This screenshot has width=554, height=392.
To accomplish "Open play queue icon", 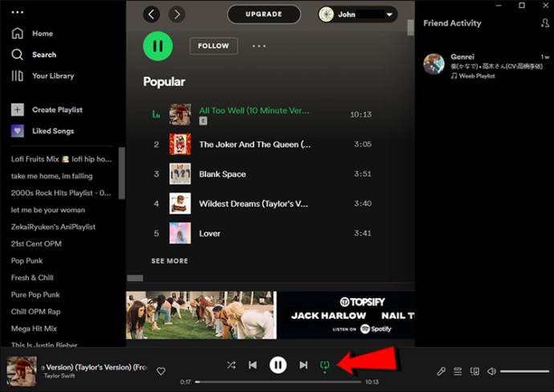I will 458,371.
